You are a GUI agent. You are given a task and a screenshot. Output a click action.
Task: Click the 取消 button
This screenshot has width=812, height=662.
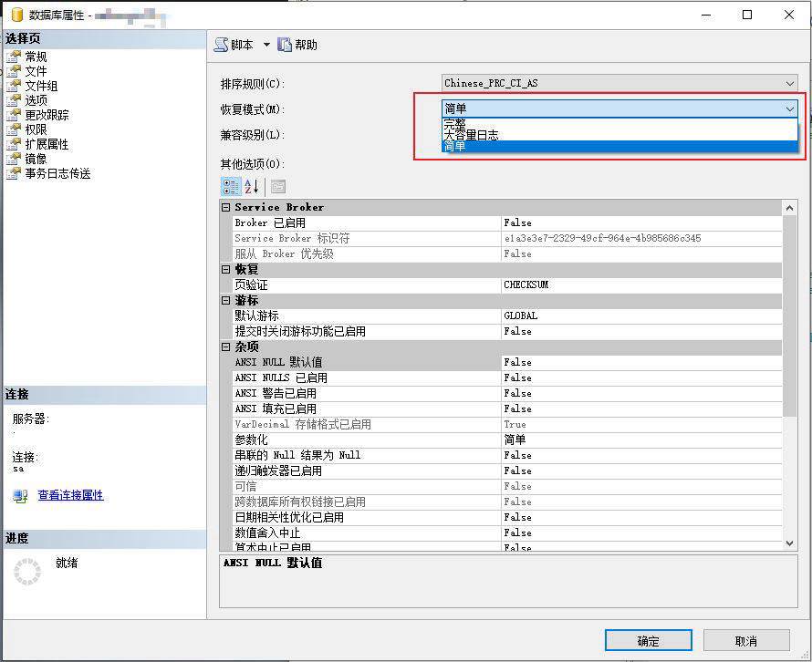point(746,641)
